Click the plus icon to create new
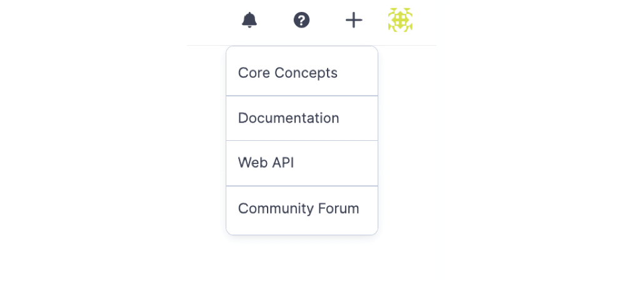 click(354, 20)
